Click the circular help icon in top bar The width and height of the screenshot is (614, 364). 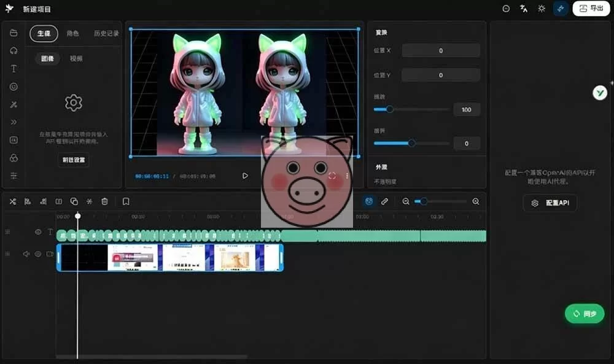coord(506,9)
